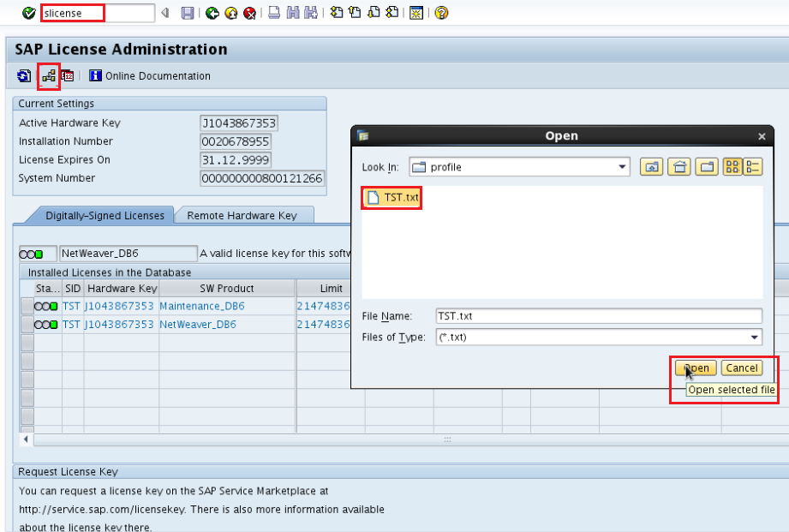Click Open to load TST.txt
This screenshot has height=532, width=789.
[x=695, y=367]
